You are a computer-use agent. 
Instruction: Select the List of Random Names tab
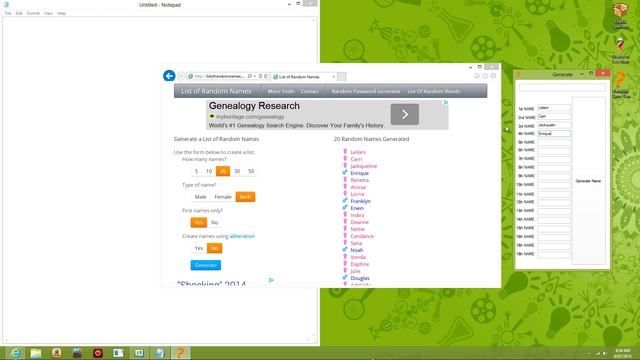[x=302, y=77]
